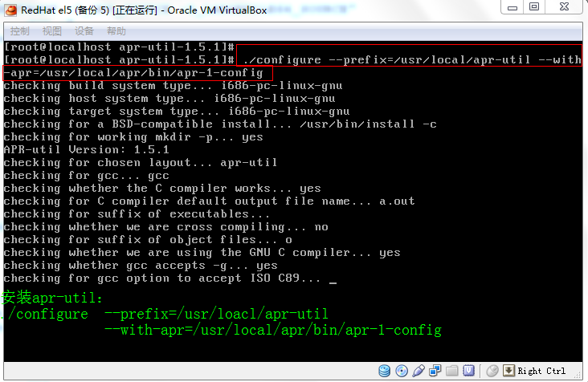Screen dimensions: 588x382
Task: Click 'checking whether the C compiler works' line
Action: pyautogui.click(x=162, y=189)
